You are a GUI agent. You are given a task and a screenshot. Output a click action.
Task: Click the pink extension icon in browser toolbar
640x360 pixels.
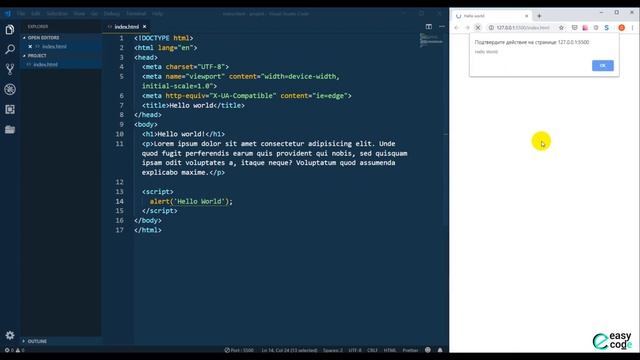[x=585, y=28]
